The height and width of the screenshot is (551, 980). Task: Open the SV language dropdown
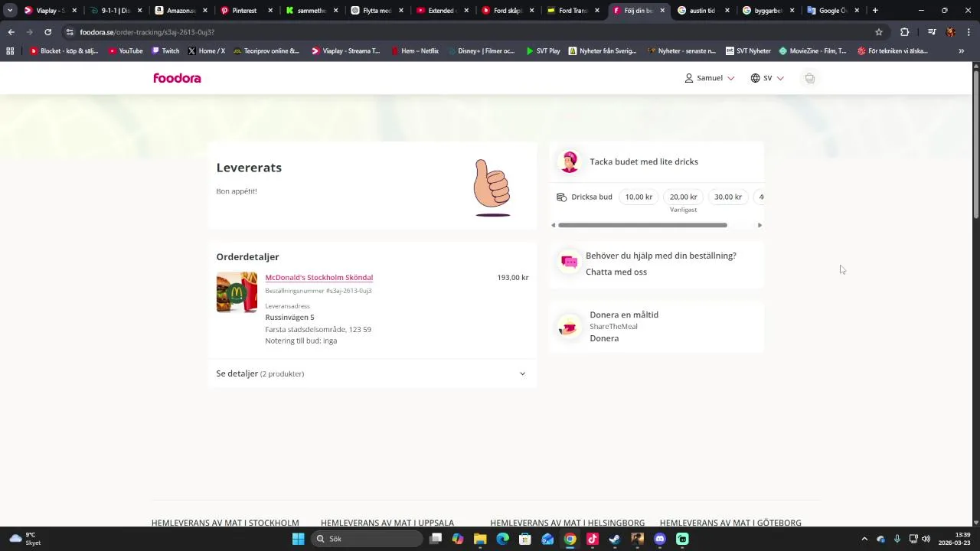[x=767, y=78]
